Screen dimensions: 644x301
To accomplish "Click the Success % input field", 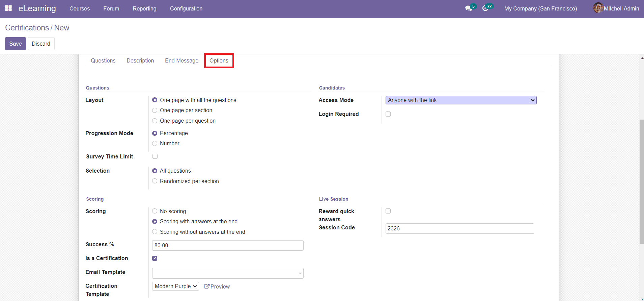I will coord(228,246).
